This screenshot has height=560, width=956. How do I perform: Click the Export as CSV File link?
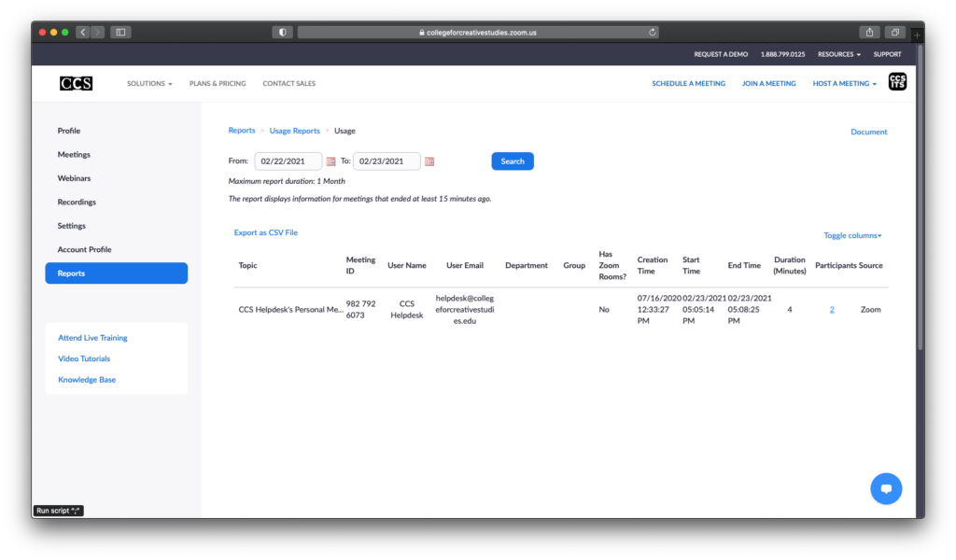point(265,232)
